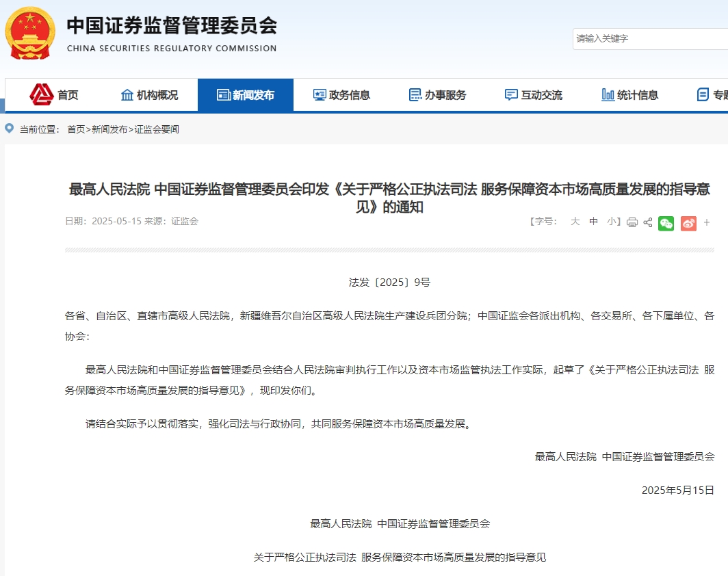
Task: Share the article to Weibo
Action: coord(688,223)
